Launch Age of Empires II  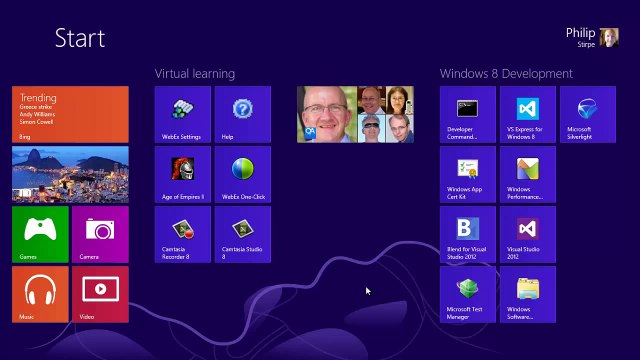pos(182,174)
